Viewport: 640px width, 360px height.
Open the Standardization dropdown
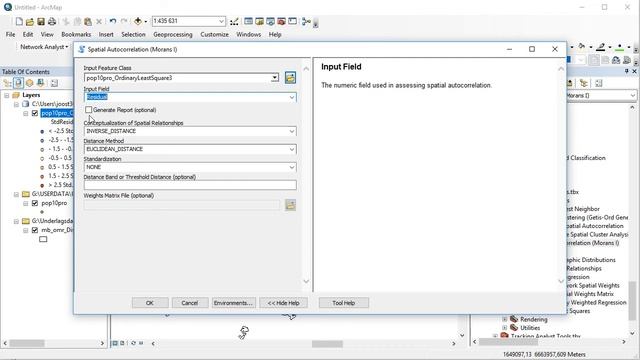(292, 167)
